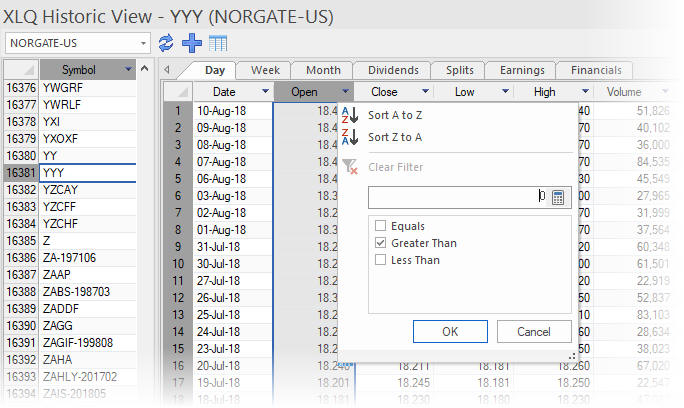
Task: Open the Symbol column filter dropdown
Action: click(x=128, y=69)
